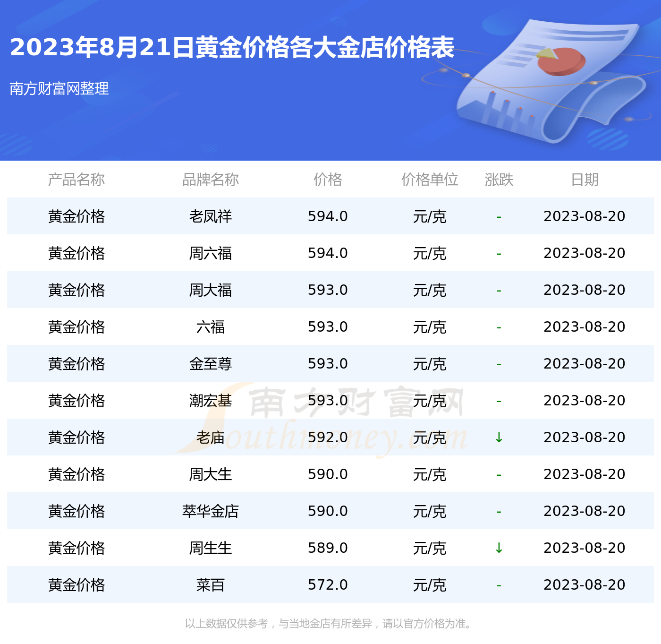Click price 589.0 in 周生生 row
661x644 pixels.
coord(328,548)
